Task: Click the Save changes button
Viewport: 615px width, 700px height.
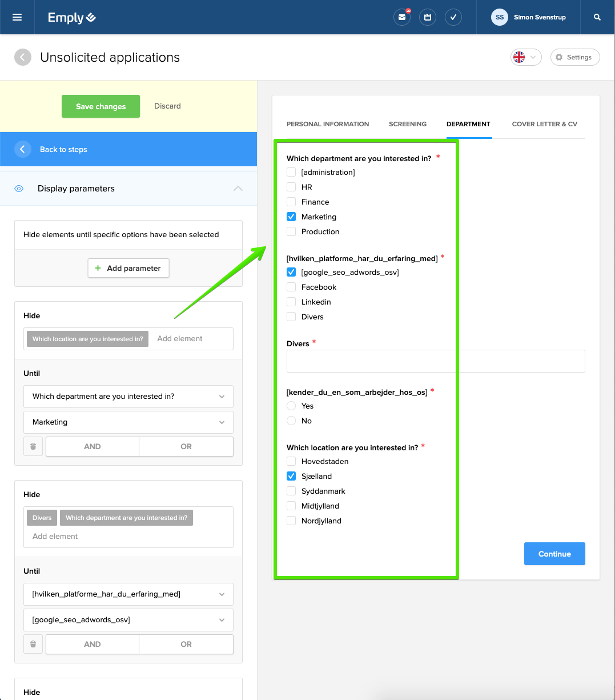Action: coord(101,106)
